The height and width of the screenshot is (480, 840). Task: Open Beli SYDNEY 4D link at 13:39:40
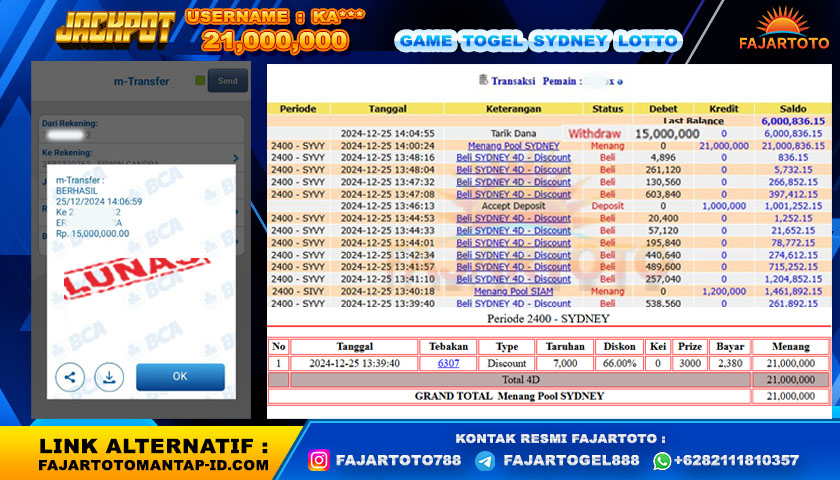point(513,303)
